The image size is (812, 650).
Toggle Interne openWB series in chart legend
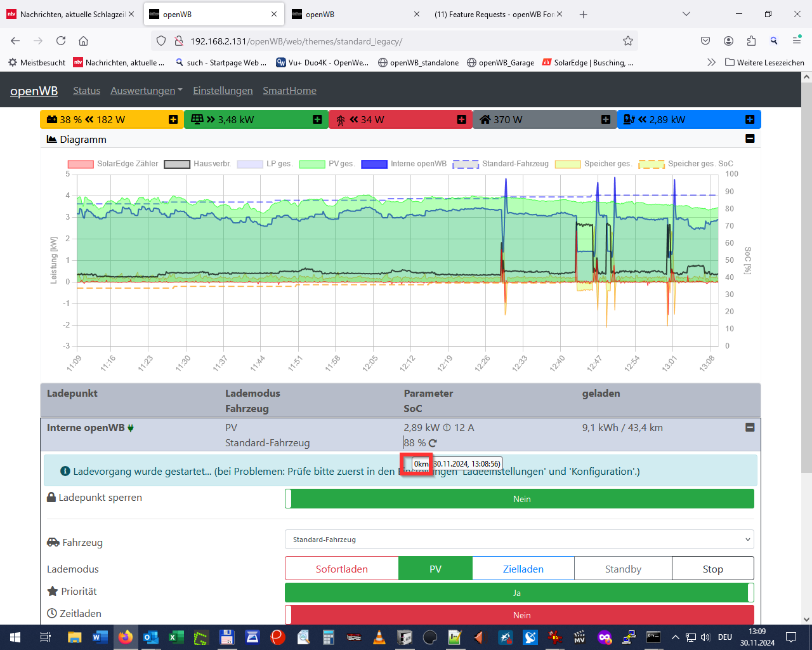tap(403, 164)
